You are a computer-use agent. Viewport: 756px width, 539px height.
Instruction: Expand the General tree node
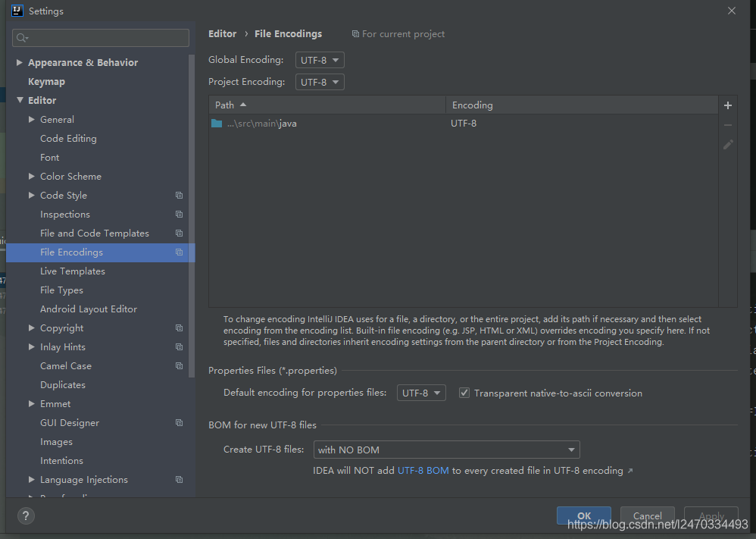click(x=31, y=119)
